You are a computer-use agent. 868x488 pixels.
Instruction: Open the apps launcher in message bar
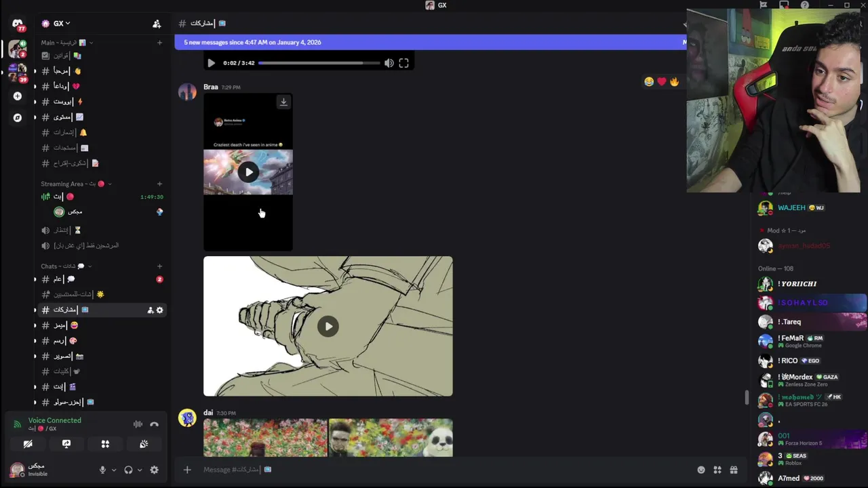[717, 470]
